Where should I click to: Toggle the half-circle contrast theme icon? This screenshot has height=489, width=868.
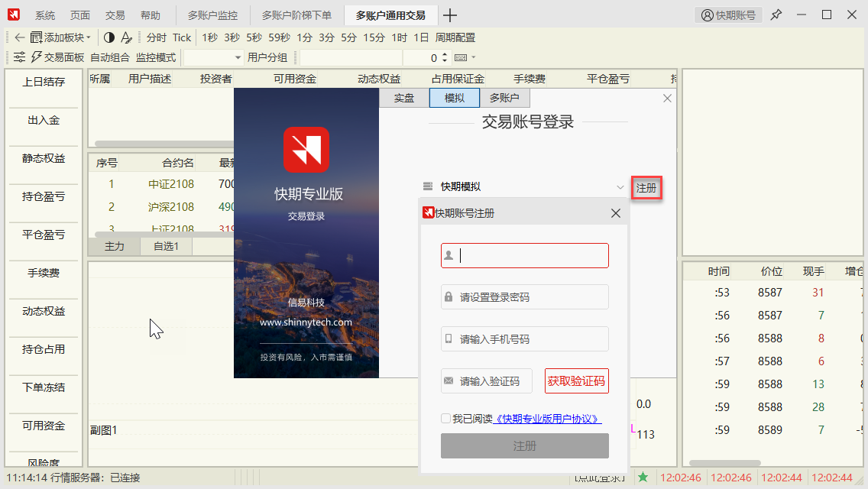[x=109, y=37]
